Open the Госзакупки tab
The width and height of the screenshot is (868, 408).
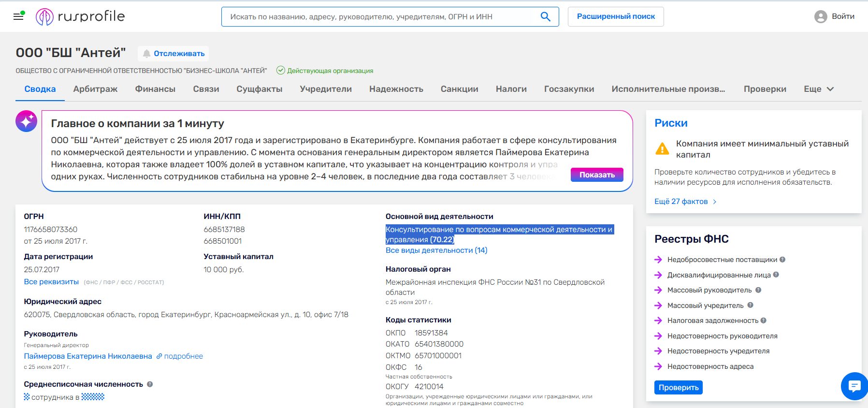[569, 89]
